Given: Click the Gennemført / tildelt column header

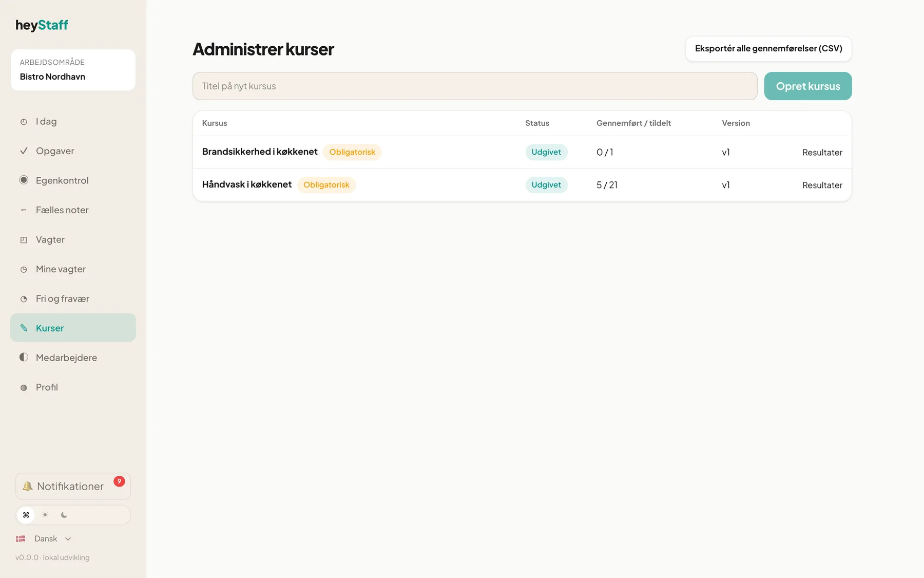Looking at the screenshot, I should pyautogui.click(x=633, y=123).
